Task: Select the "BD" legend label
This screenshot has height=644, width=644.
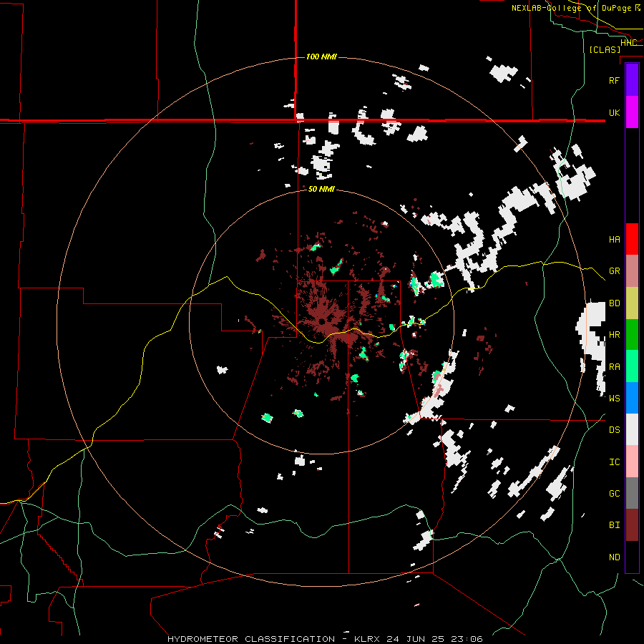Action: (614, 303)
